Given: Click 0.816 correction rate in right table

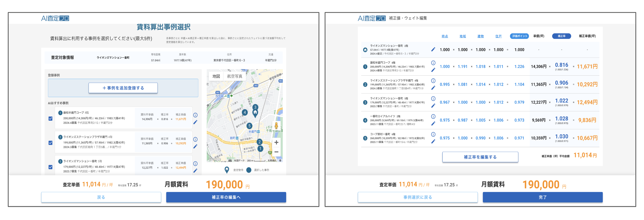Looking at the screenshot, I should (x=562, y=65).
